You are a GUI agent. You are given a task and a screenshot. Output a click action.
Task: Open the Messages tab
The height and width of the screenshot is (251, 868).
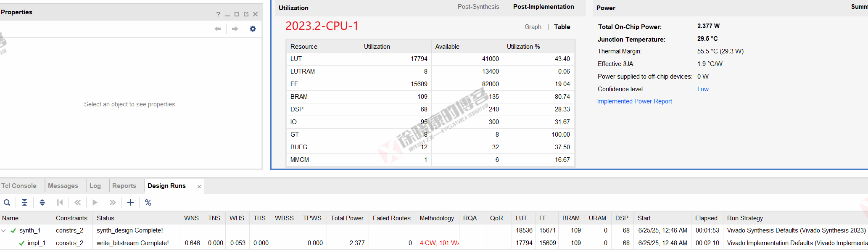(x=63, y=186)
